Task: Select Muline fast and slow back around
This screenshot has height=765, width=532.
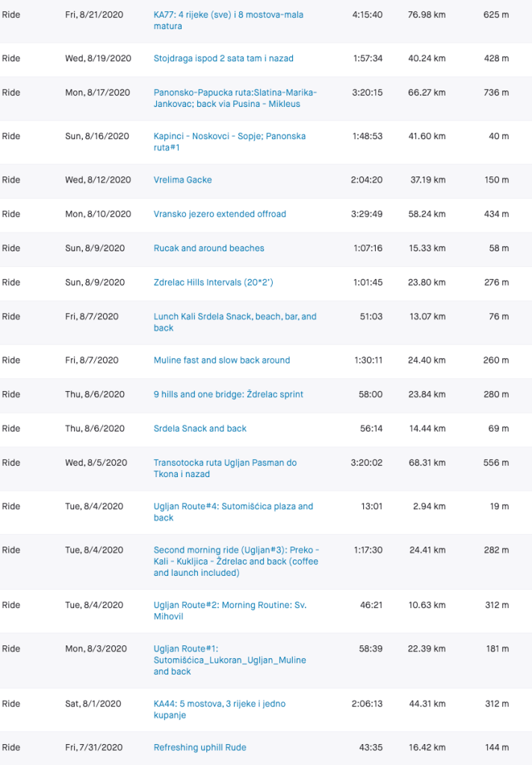Action: coord(221,360)
